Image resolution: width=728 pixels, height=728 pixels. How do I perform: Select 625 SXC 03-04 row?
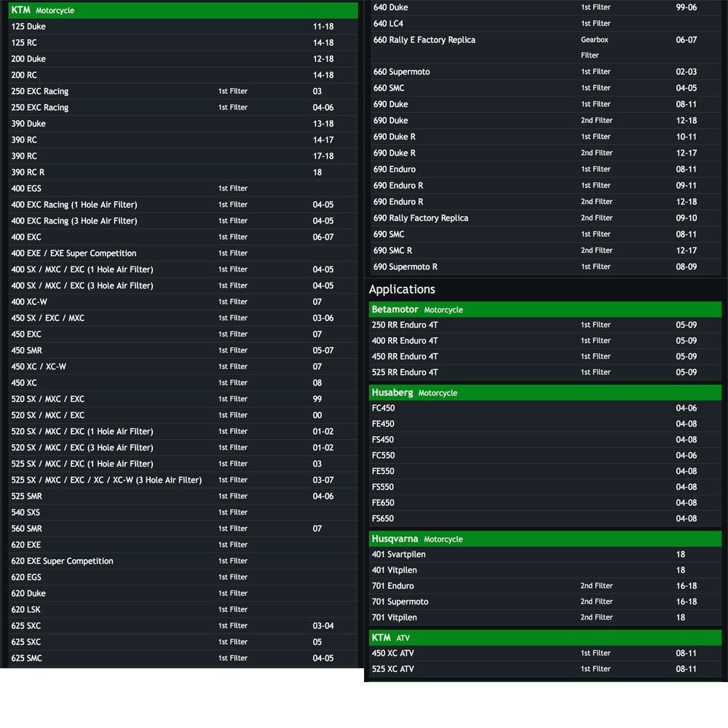[183, 626]
